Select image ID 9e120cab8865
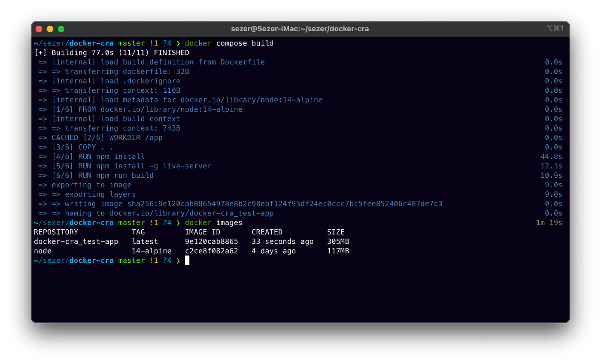The width and height of the screenshot is (601, 364). tap(212, 242)
